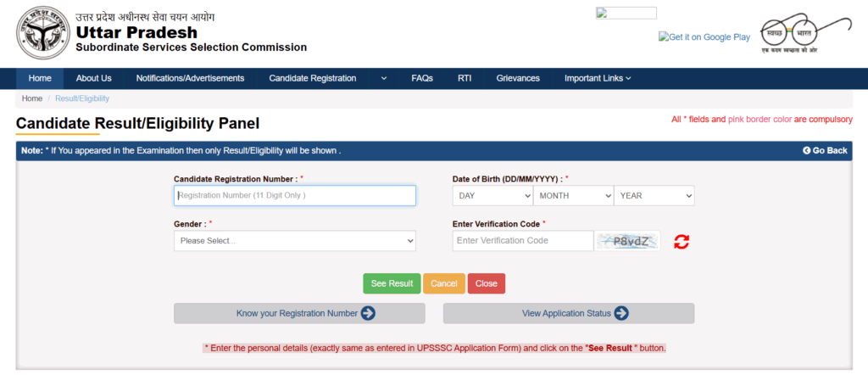Image resolution: width=868 pixels, height=375 pixels.
Task: Open the MONTH dropdown
Action: click(x=573, y=196)
